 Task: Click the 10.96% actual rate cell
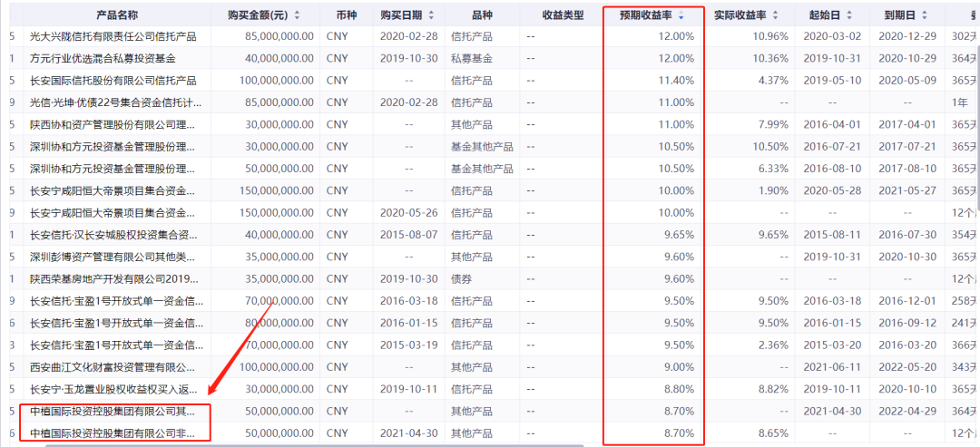(x=770, y=37)
